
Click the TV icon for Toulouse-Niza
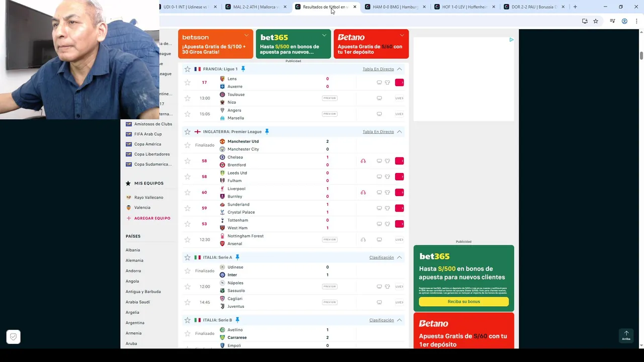(379, 98)
